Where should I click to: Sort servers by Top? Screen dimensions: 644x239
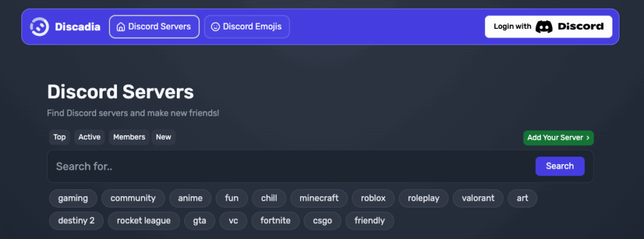[x=60, y=137]
